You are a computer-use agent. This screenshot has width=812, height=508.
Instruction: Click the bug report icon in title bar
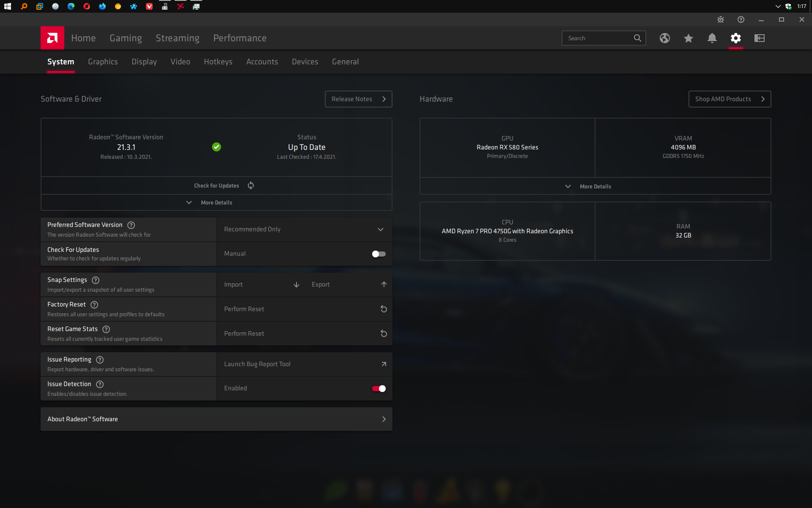(x=721, y=19)
